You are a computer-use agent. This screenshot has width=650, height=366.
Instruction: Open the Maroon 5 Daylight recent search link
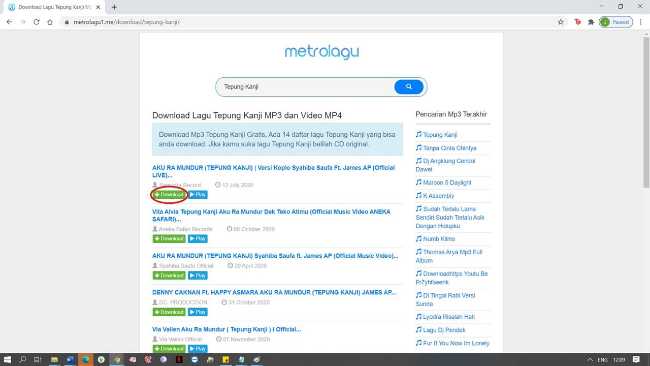444,182
